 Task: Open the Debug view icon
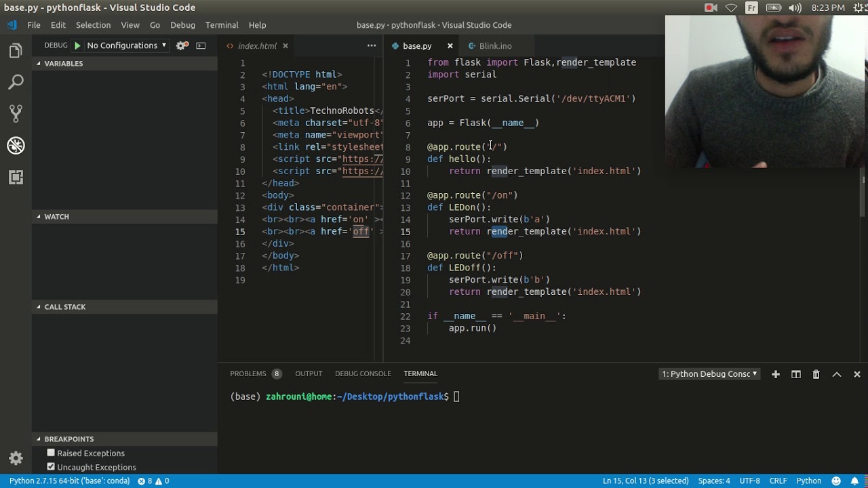pyautogui.click(x=16, y=145)
